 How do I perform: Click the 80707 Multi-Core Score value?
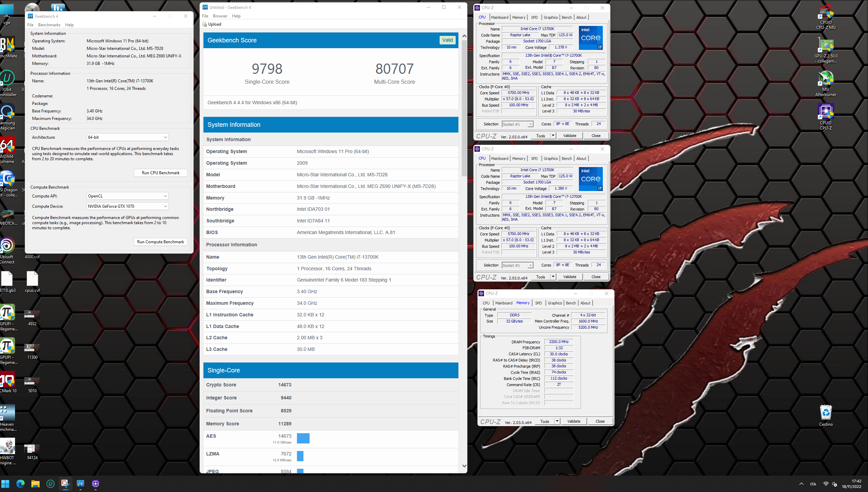pyautogui.click(x=394, y=69)
